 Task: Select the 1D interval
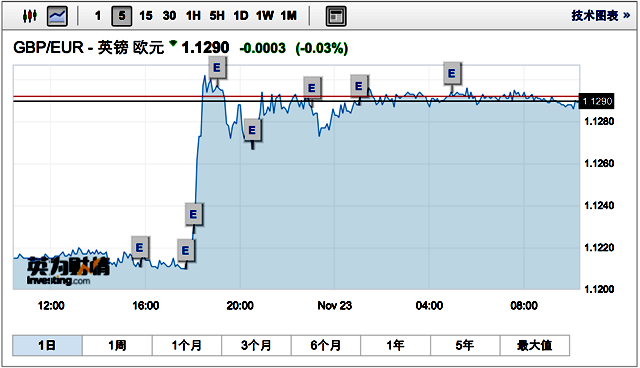coord(241,16)
